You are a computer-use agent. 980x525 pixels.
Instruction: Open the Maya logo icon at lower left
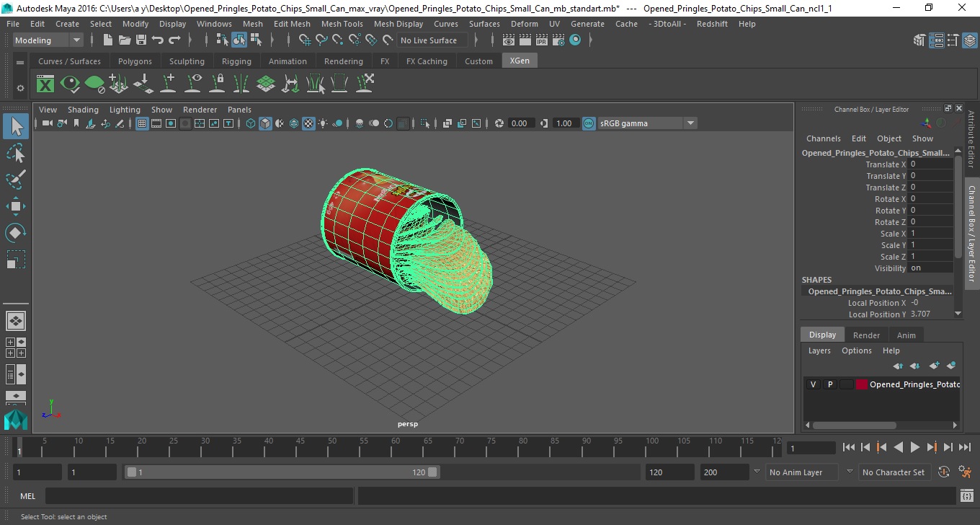[x=16, y=420]
